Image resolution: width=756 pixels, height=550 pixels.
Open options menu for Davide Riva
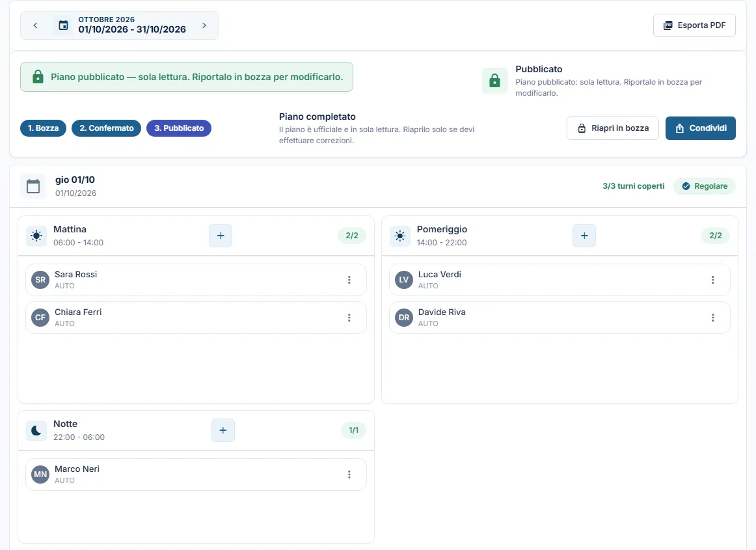712,318
